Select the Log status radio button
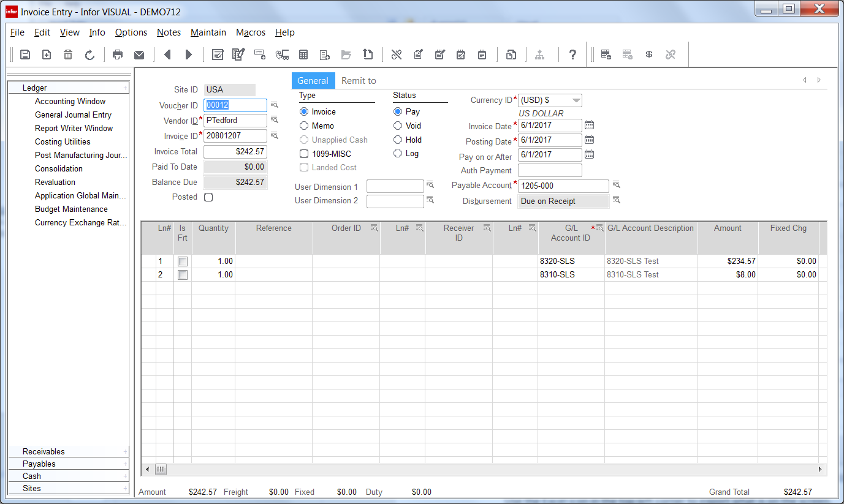This screenshot has width=844, height=504. [398, 154]
